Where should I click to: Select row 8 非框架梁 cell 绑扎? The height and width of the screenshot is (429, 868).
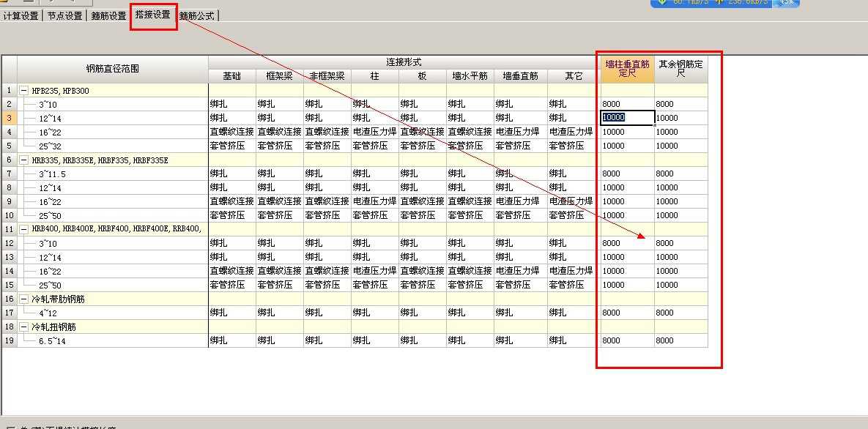point(327,187)
